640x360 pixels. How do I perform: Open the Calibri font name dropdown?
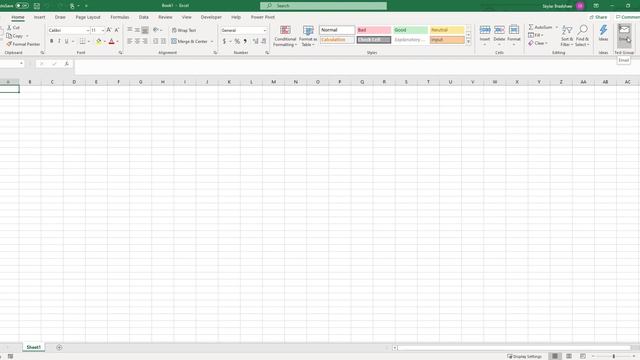pyautogui.click(x=87, y=30)
